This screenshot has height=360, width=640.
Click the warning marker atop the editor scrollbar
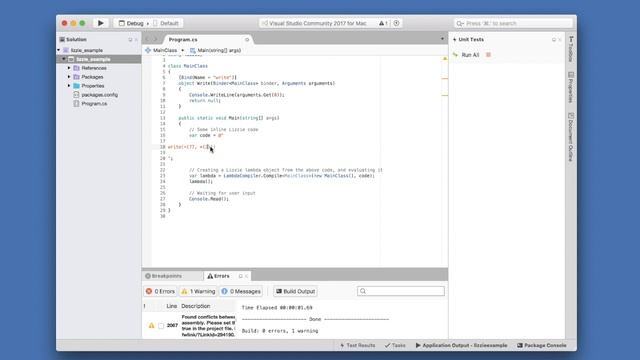pyautogui.click(x=445, y=59)
